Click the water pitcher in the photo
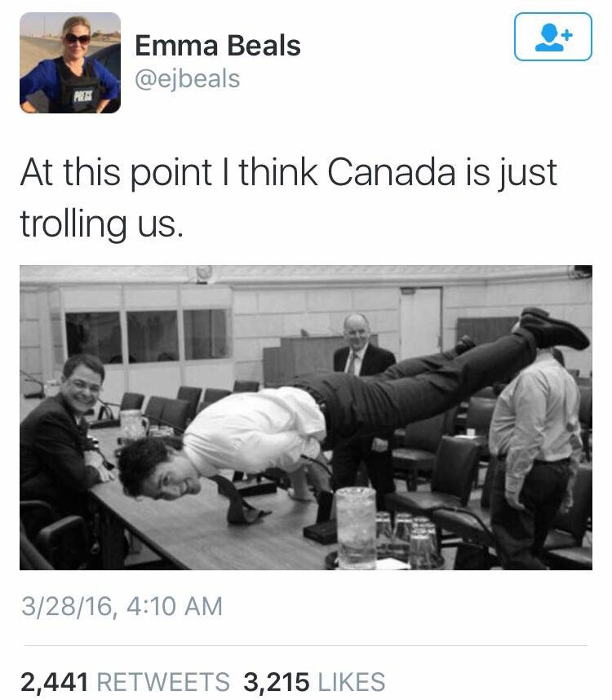Screen dimensions: 612x700 point(356,528)
